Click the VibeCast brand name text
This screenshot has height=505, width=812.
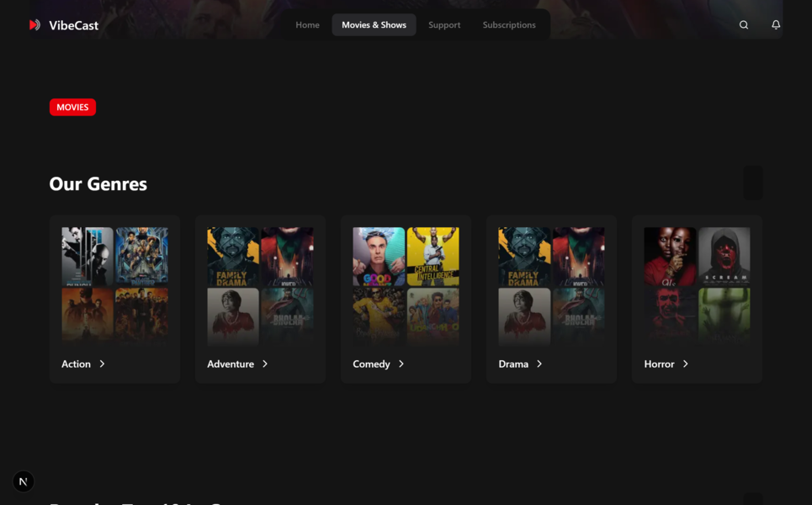(74, 25)
